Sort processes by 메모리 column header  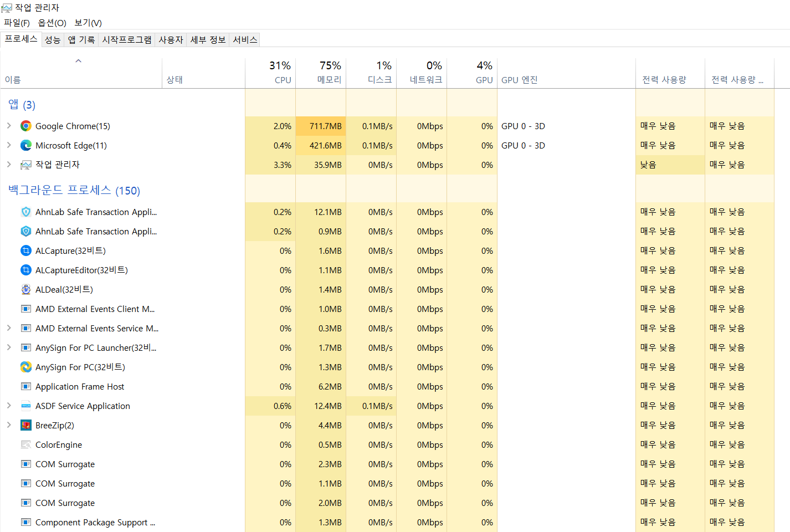pyautogui.click(x=321, y=73)
